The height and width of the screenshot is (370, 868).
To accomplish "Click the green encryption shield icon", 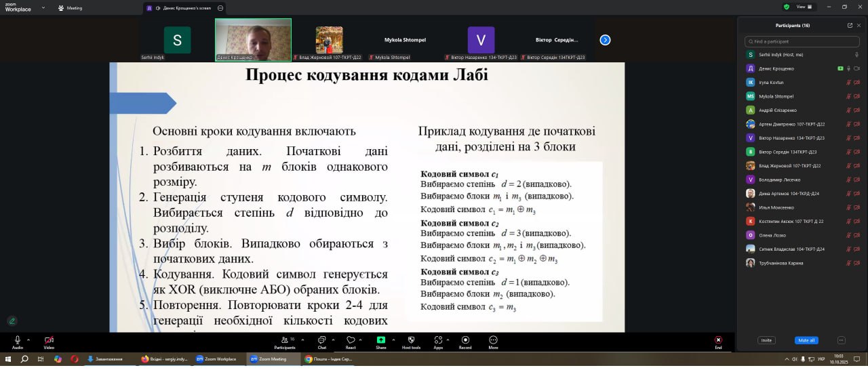I will [787, 7].
